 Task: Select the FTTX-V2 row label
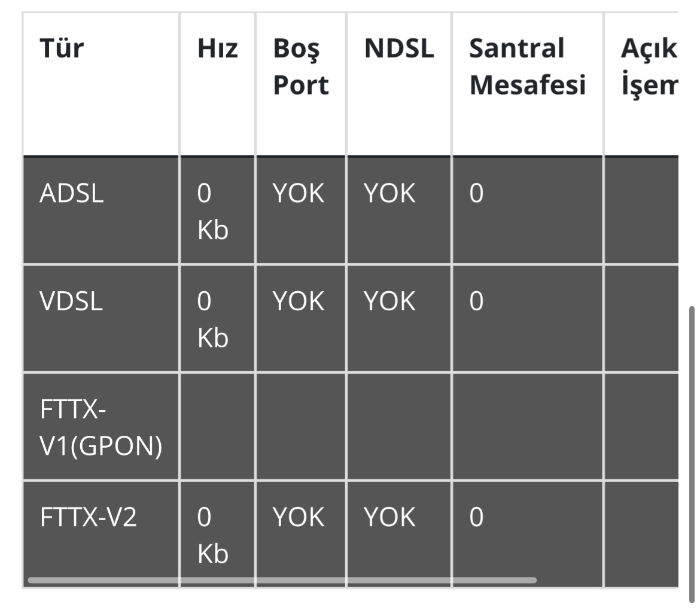pyautogui.click(x=89, y=517)
